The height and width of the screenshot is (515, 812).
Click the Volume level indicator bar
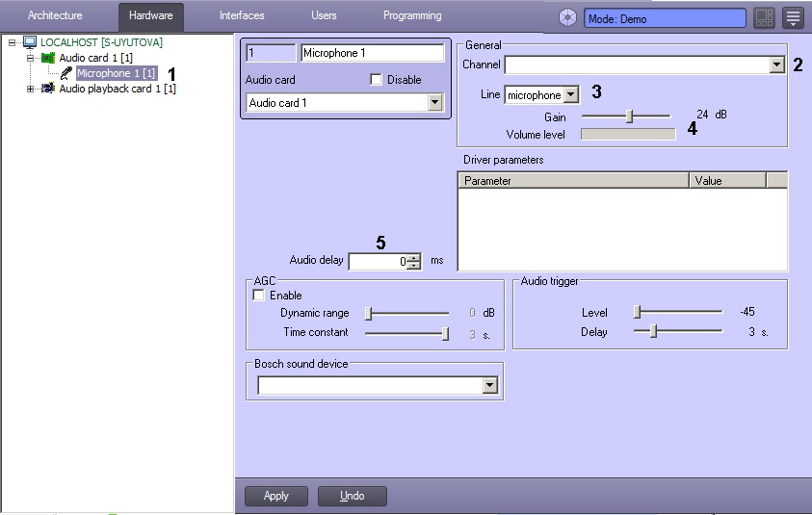628,135
